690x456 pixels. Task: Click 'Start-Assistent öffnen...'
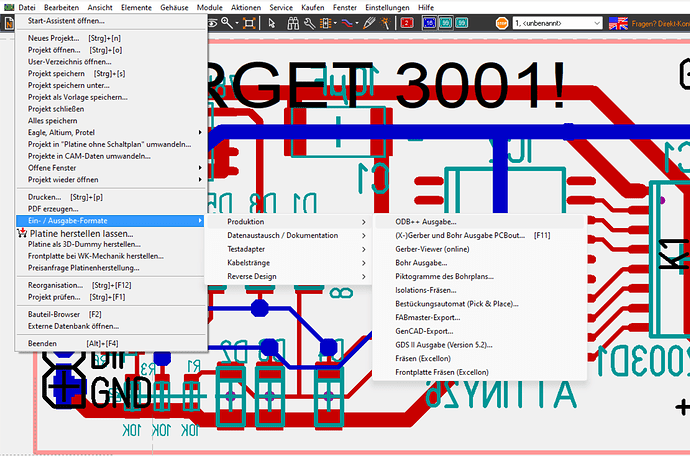(x=110, y=21)
